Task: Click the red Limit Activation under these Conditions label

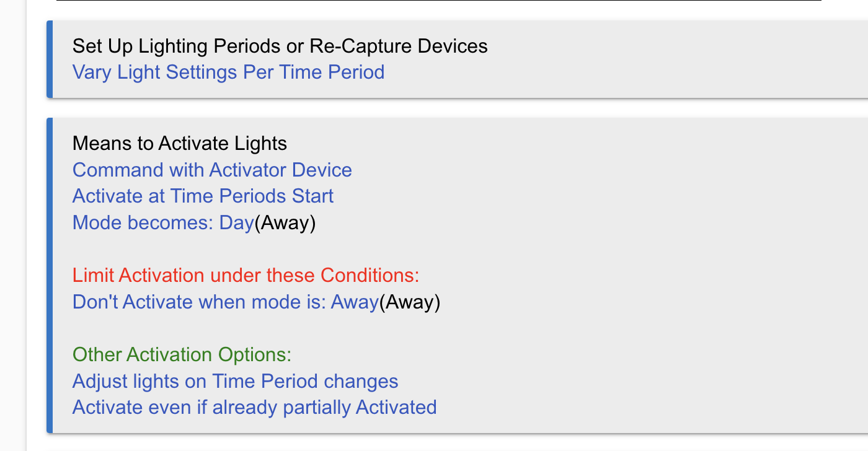Action: coord(246,275)
